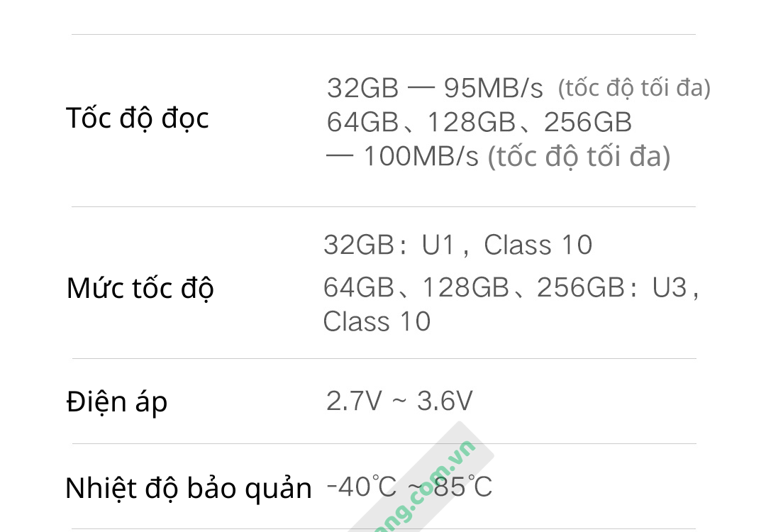Click "64GB" in the Tốc độ đọc row
The width and height of the screenshot is (766, 532).
(x=362, y=123)
